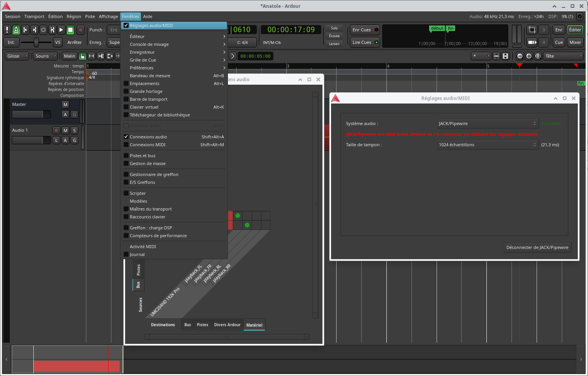Image resolution: width=588 pixels, height=376 pixels.
Task: Click horizontal scrollbar in connections window
Action: tap(227, 337)
